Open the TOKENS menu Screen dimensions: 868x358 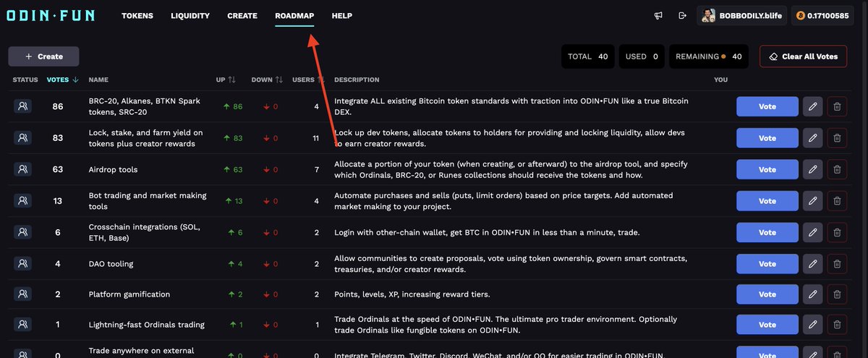click(137, 16)
